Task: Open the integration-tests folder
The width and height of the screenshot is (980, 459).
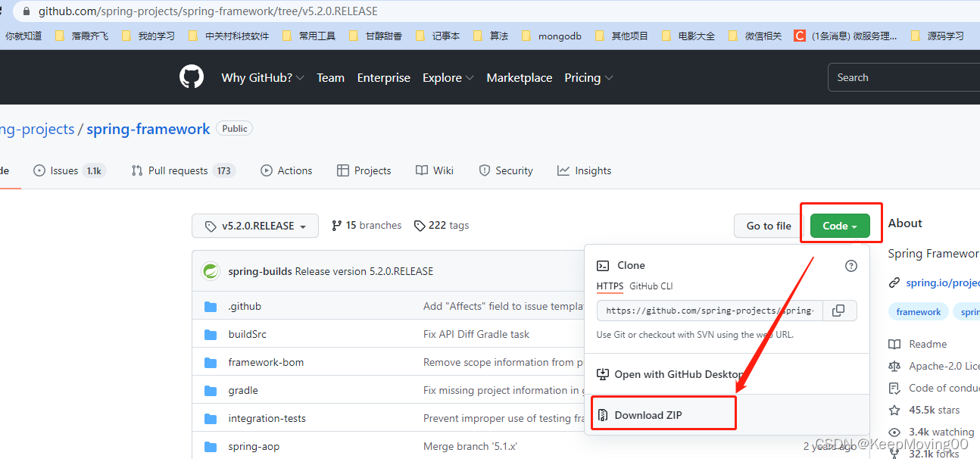Action: point(267,418)
